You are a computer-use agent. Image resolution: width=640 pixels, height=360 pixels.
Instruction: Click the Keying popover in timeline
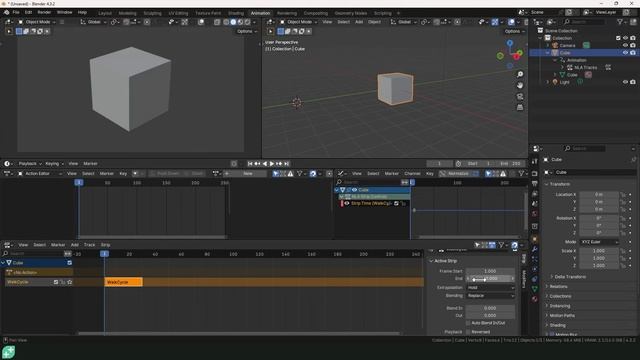point(54,164)
